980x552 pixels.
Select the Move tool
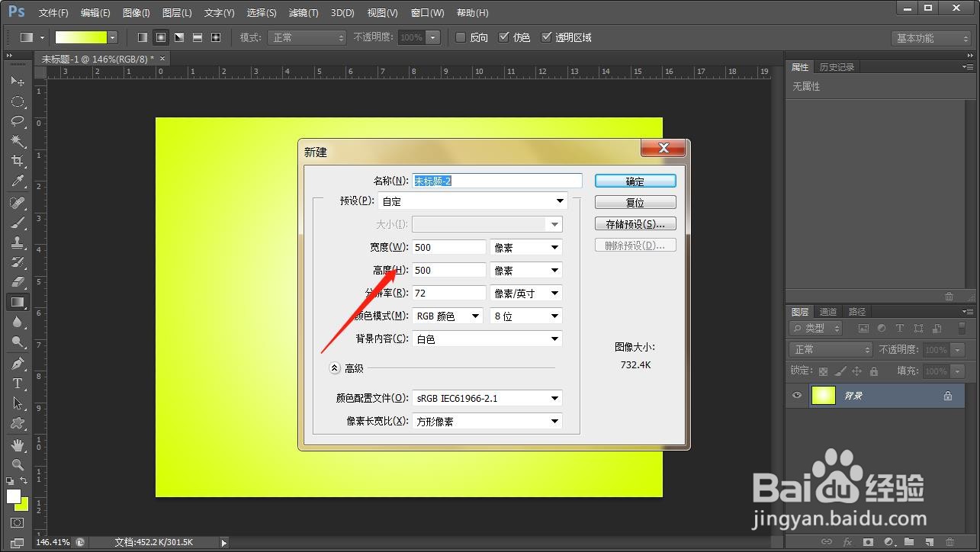pyautogui.click(x=17, y=81)
